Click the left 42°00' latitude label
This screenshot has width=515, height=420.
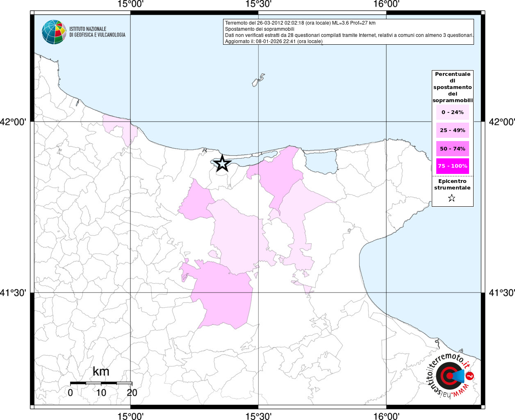(13, 122)
